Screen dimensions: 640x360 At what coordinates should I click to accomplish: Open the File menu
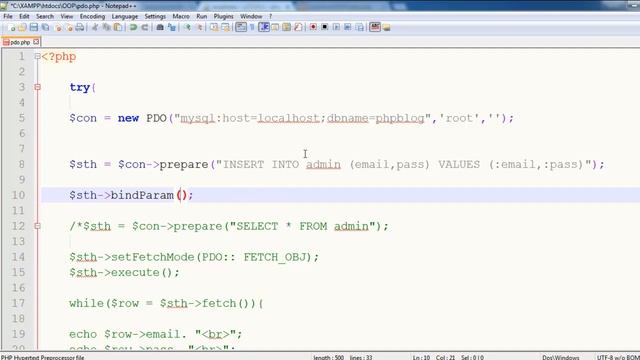tap(8, 16)
